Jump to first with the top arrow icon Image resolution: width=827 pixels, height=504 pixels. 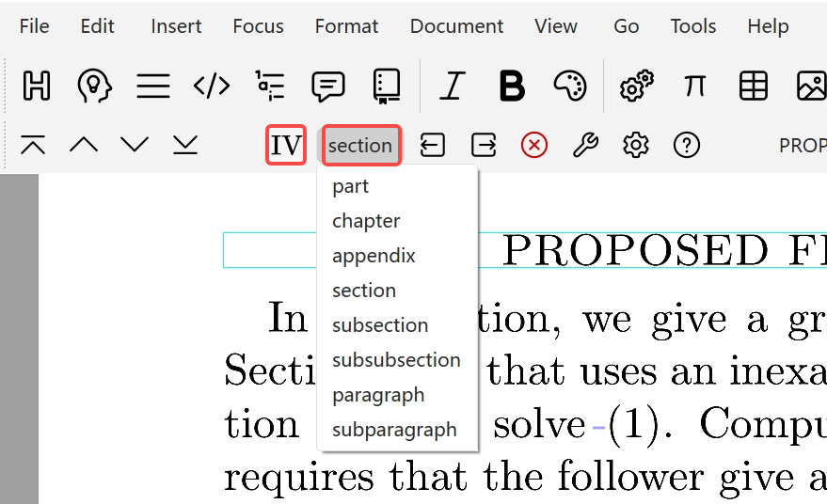pyautogui.click(x=33, y=145)
